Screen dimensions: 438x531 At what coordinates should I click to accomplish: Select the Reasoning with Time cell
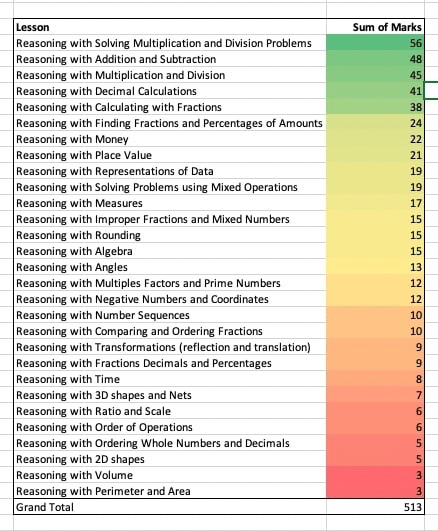coord(170,379)
